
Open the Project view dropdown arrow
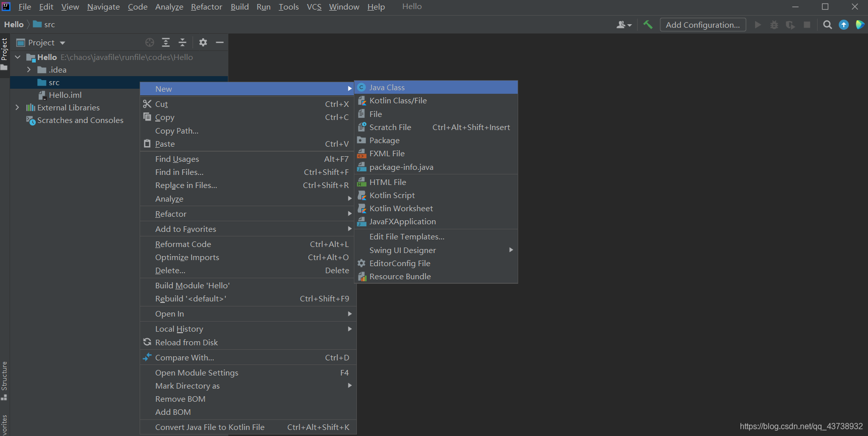click(63, 43)
